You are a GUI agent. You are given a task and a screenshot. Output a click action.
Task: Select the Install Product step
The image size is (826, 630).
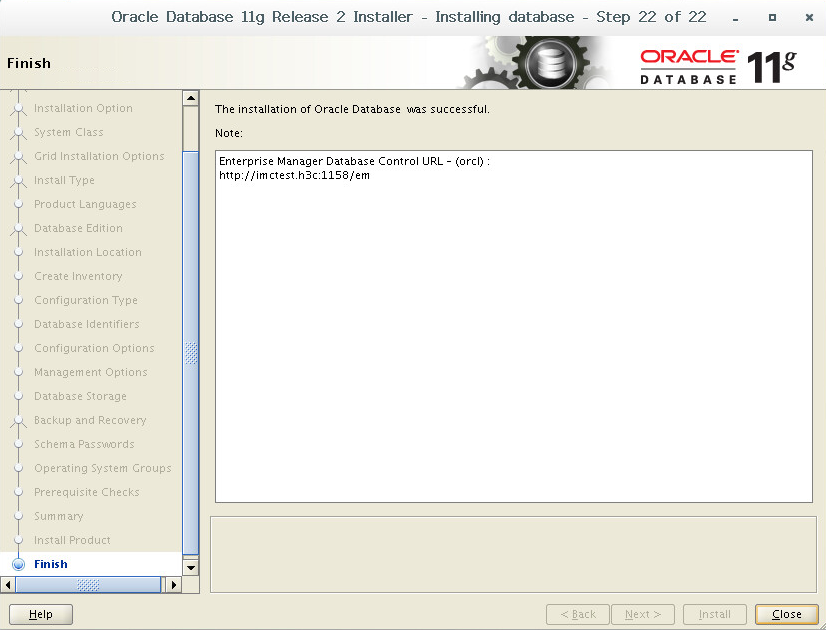click(x=72, y=540)
